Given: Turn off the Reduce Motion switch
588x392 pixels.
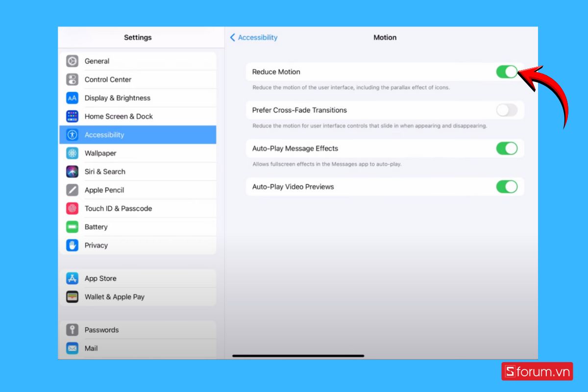Looking at the screenshot, I should click(507, 72).
